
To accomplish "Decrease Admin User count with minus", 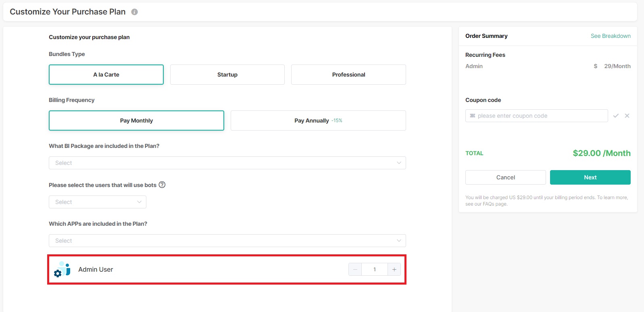I will (x=355, y=269).
